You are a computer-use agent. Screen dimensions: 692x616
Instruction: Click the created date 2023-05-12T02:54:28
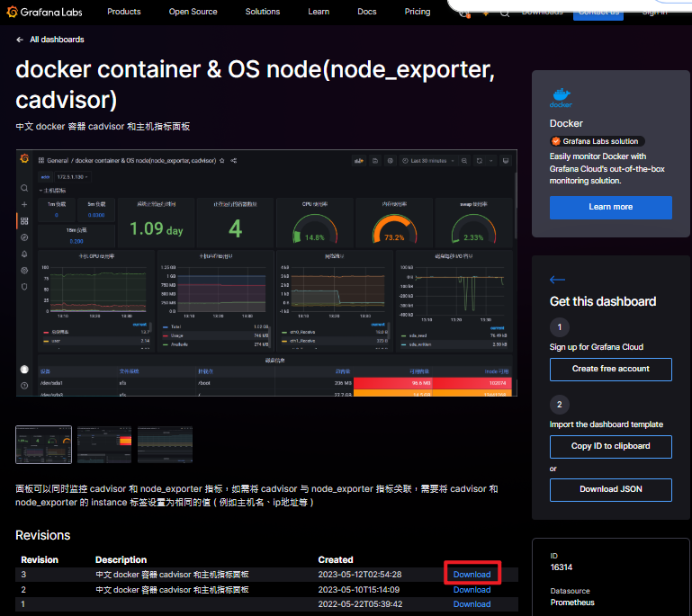pyautogui.click(x=360, y=575)
